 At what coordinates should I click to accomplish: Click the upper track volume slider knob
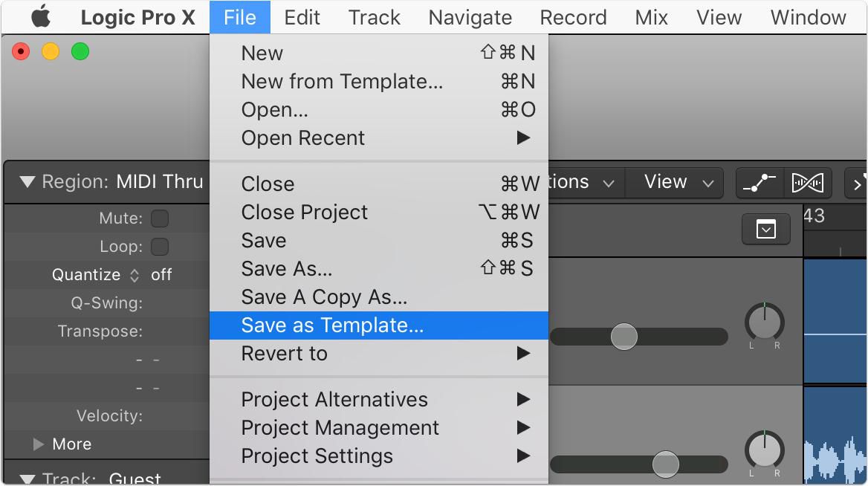(x=624, y=337)
